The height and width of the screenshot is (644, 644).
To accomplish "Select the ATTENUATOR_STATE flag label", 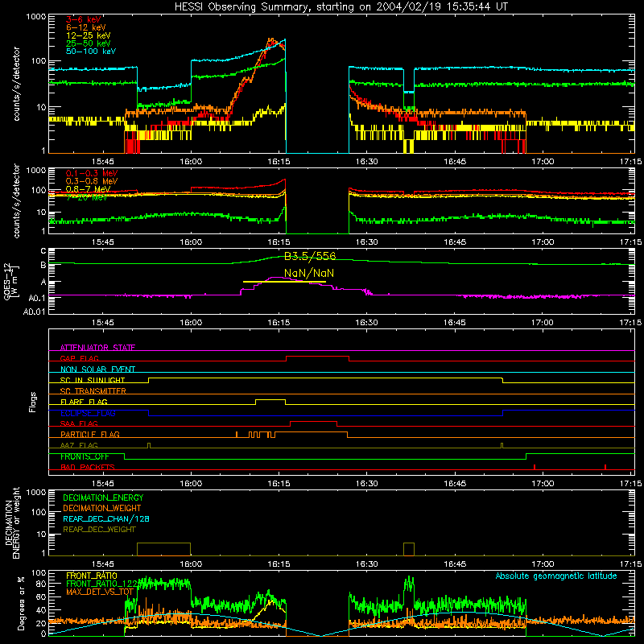I will click(x=97, y=348).
